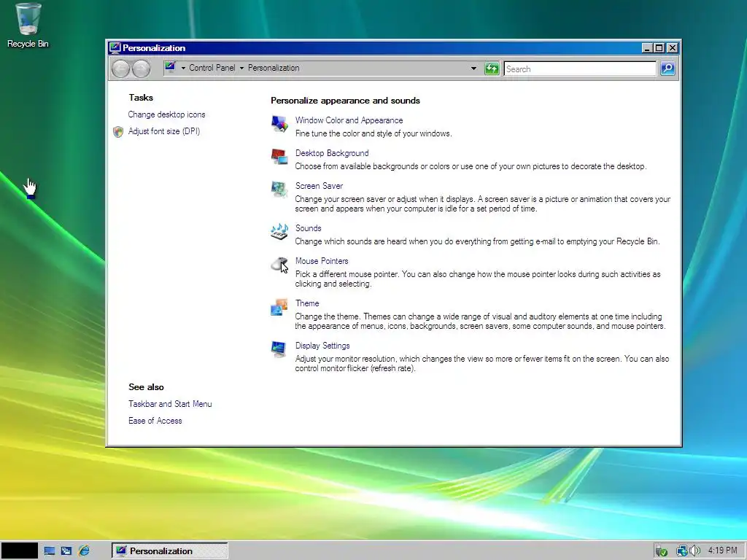This screenshot has height=560, width=747.
Task: Click the Safely Remove Hardware tray icon
Action: [x=661, y=551]
